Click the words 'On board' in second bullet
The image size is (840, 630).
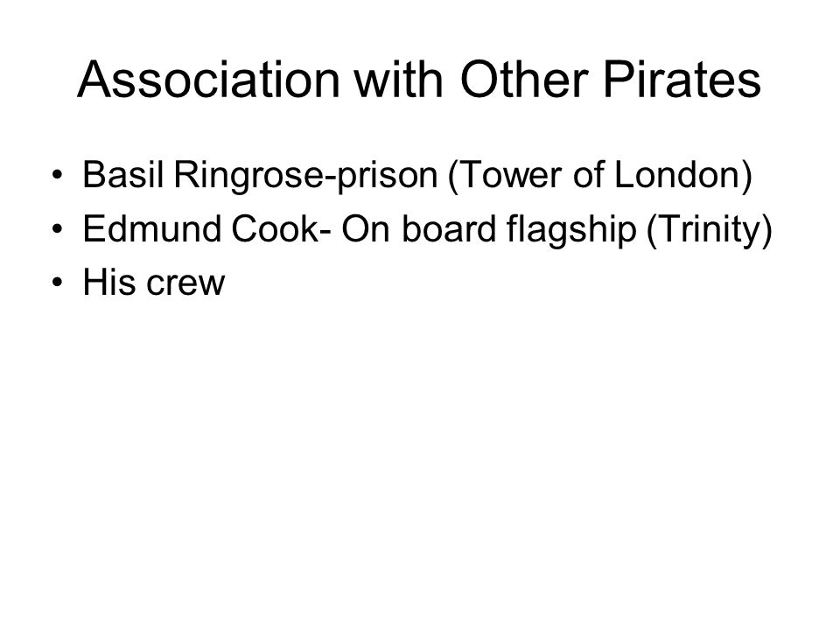[419, 228]
